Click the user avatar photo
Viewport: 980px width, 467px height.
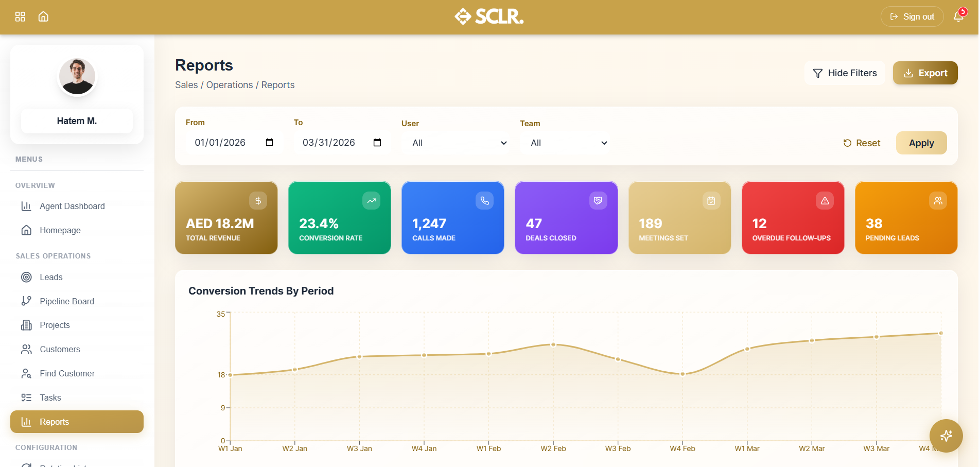click(77, 76)
